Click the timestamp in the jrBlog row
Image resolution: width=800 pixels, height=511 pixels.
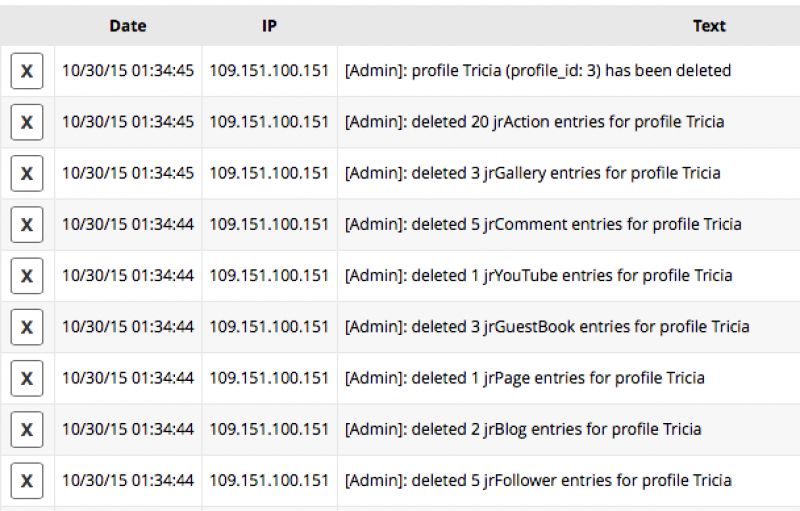(128, 429)
